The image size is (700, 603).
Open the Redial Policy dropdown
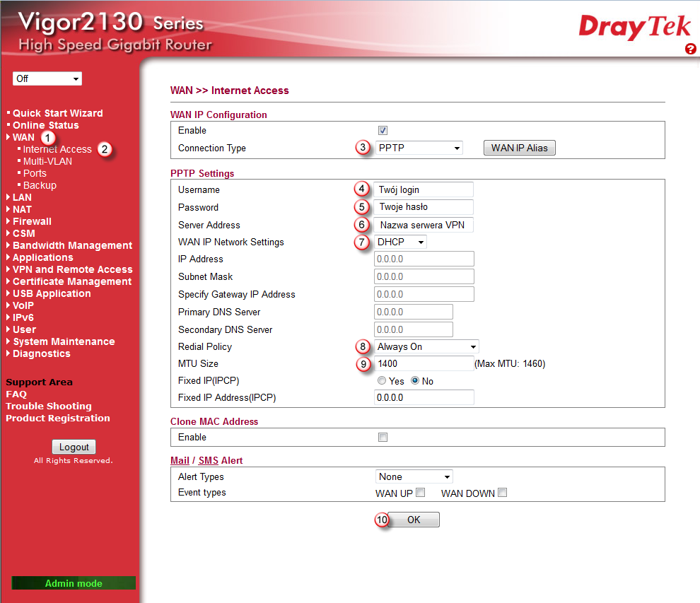click(x=426, y=347)
